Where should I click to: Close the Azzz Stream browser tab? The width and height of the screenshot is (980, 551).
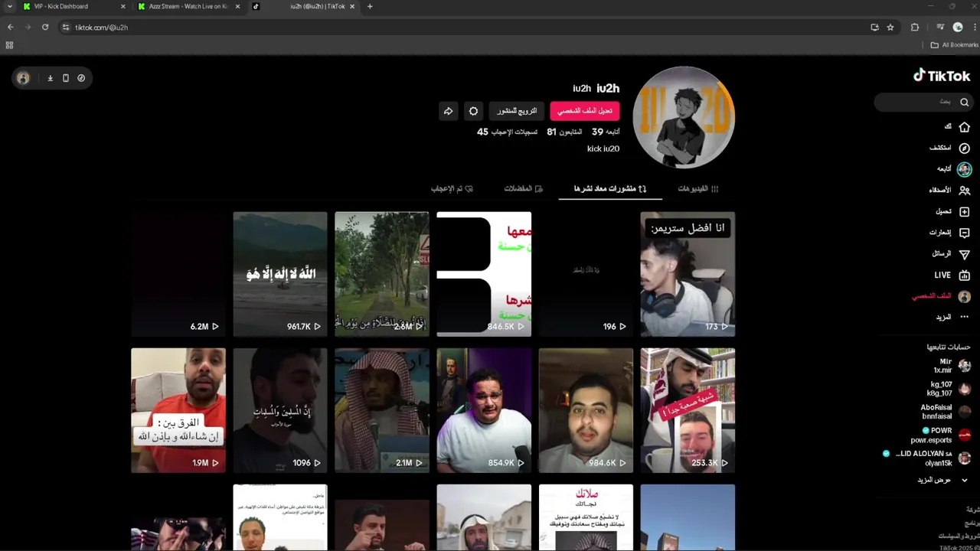coord(237,6)
